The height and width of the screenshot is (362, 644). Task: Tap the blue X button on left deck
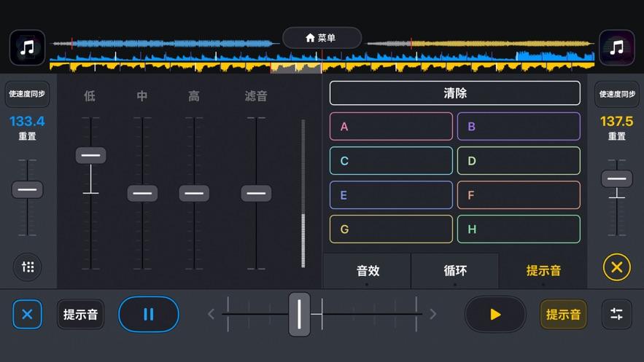pos(27,315)
